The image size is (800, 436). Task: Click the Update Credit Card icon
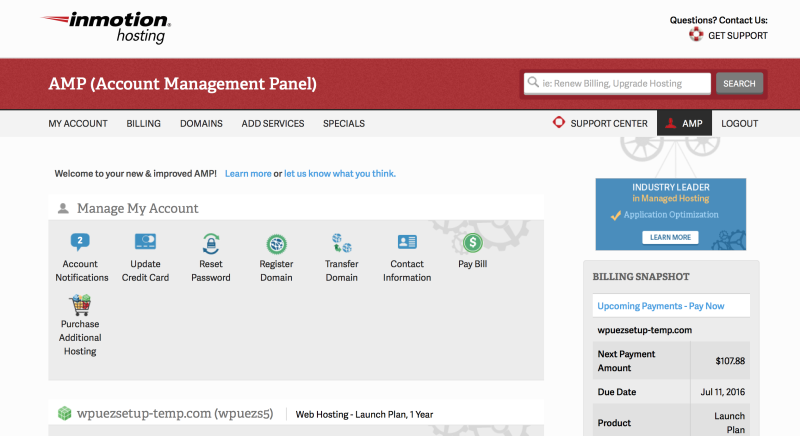click(145, 241)
